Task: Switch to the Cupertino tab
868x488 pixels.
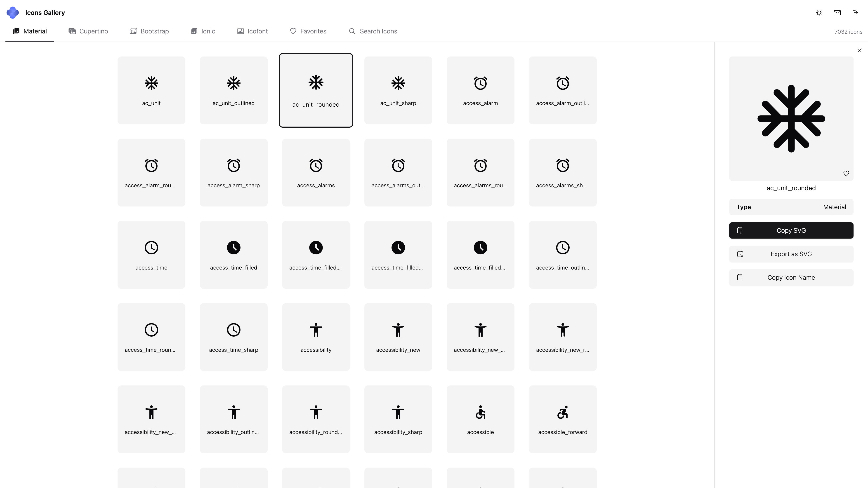Action: pyautogui.click(x=88, y=31)
